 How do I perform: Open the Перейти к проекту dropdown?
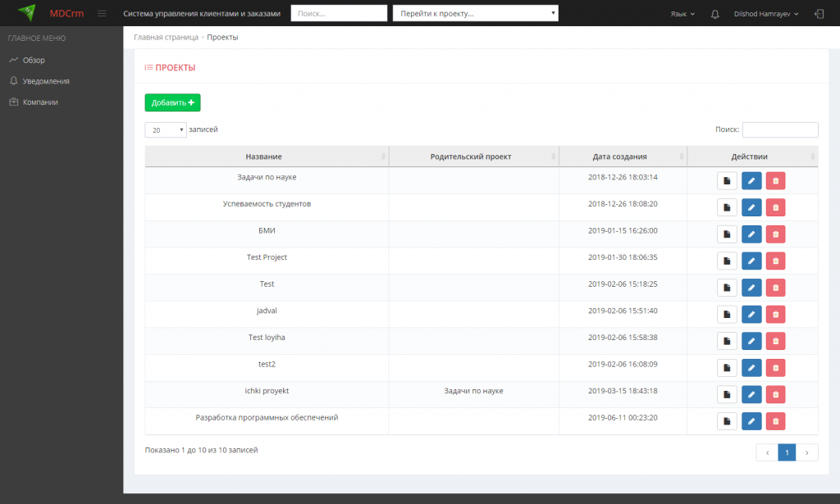click(475, 13)
